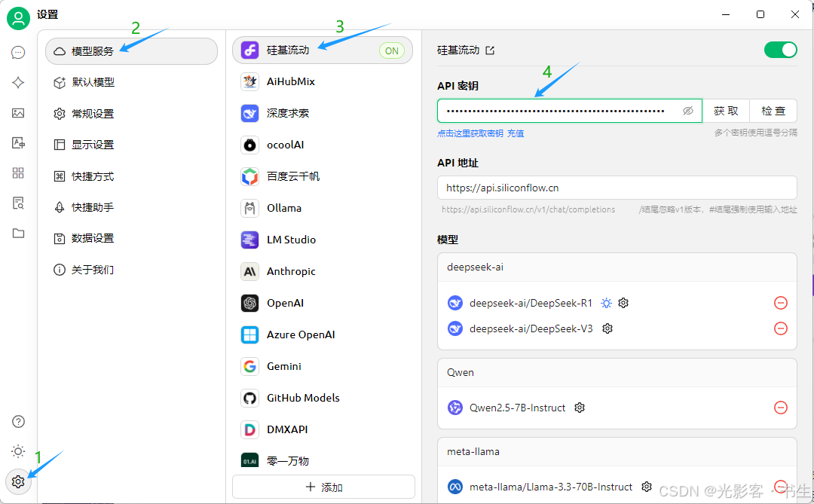
Task: Click the 检查 API key button
Action: coord(773,111)
